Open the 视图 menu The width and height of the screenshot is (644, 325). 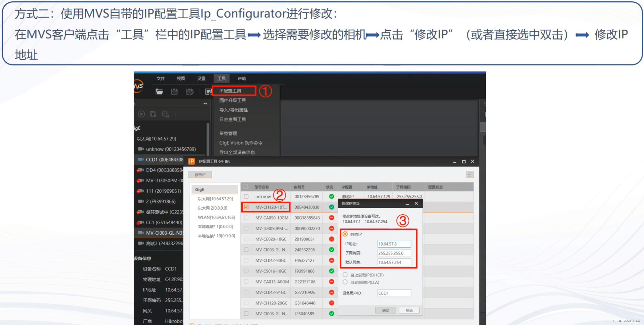pyautogui.click(x=181, y=78)
